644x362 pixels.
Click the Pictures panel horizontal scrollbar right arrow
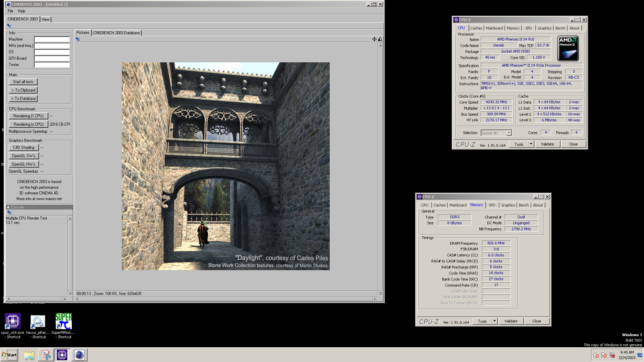pyautogui.click(x=375, y=299)
